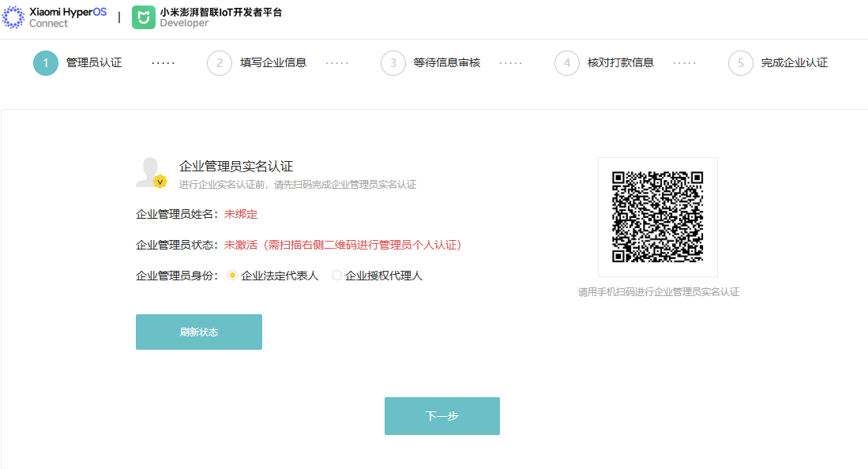
Task: Click the red 未绑定 status text
Action: tap(241, 214)
